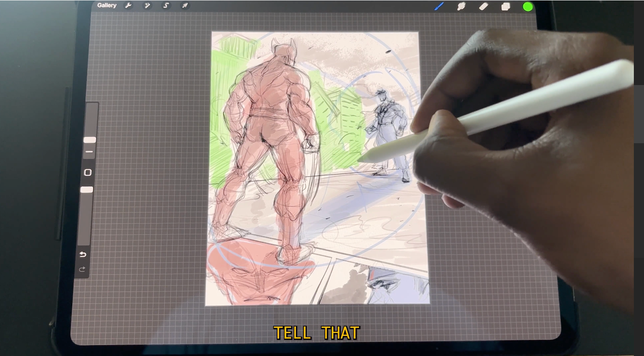Tap the comic sketch canvas

point(317,168)
